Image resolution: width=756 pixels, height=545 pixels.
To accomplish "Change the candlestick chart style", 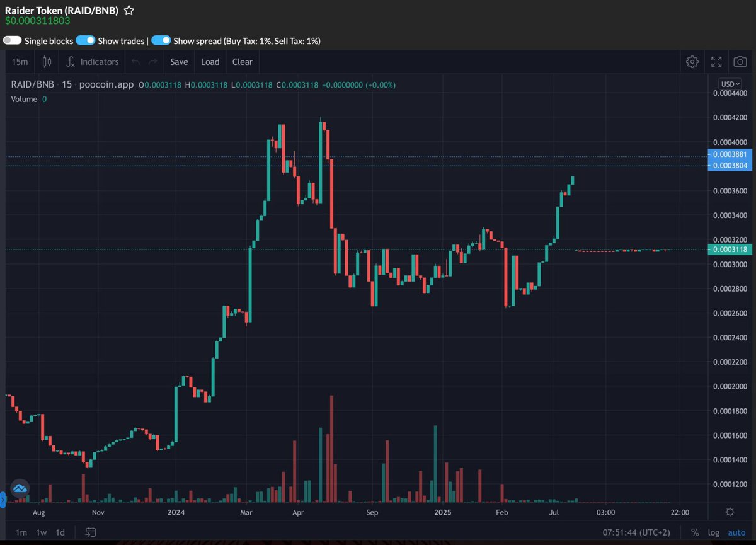I will click(47, 62).
